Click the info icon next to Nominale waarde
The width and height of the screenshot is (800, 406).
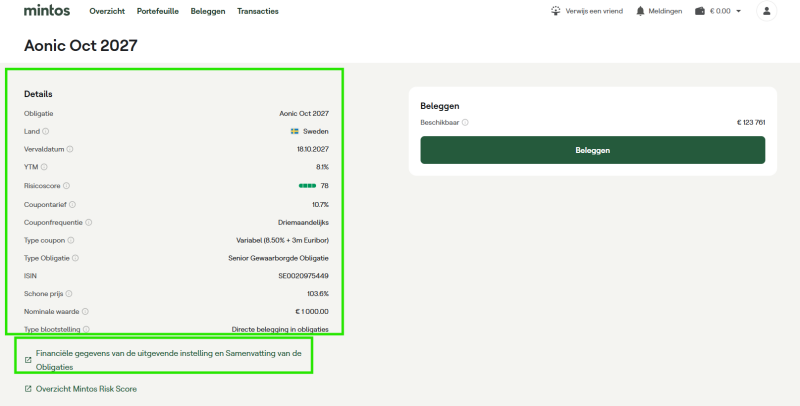click(x=85, y=312)
